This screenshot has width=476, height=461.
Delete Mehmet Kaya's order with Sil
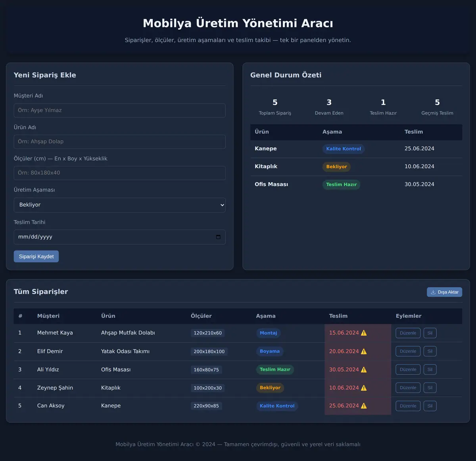click(x=430, y=333)
